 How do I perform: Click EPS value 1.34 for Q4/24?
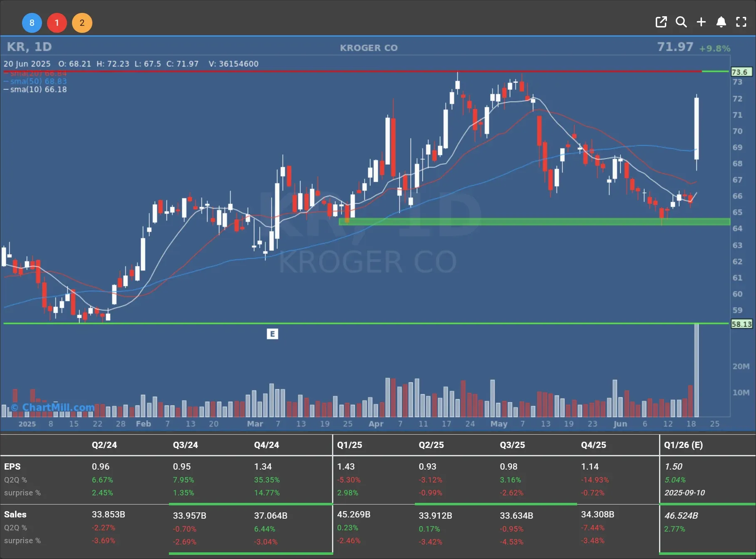(x=263, y=467)
